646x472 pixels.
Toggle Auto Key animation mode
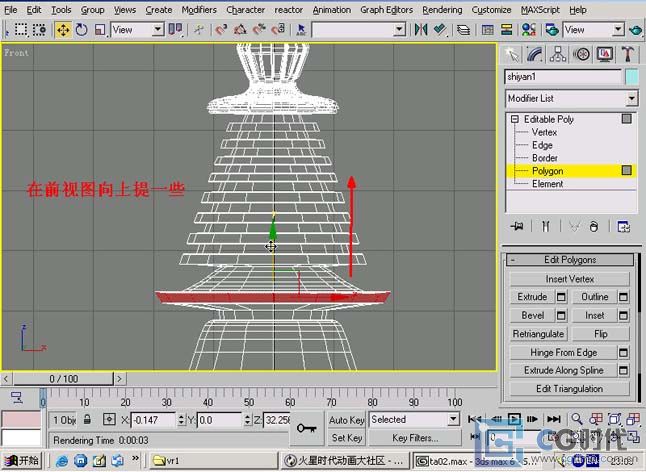(x=346, y=420)
